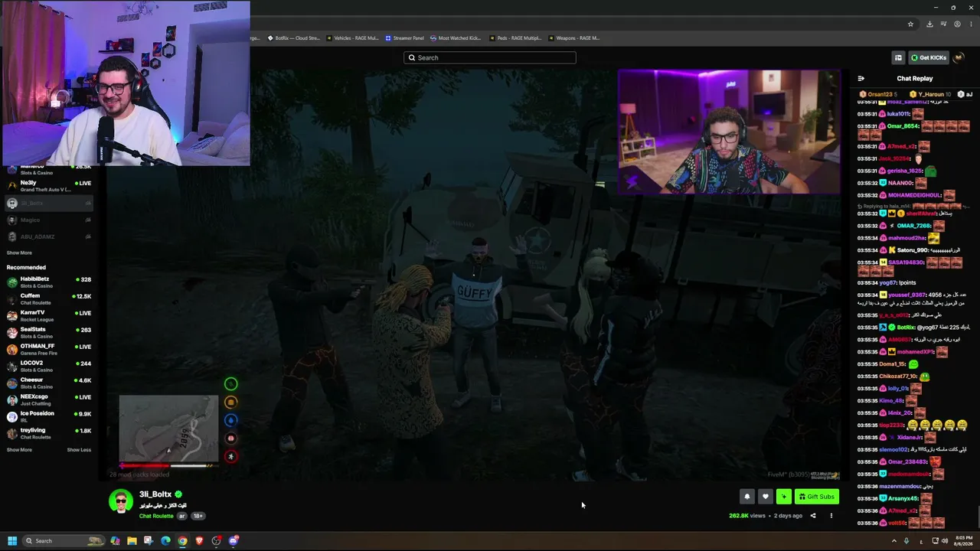Open Ne3ly channel in sidebar

pyautogui.click(x=49, y=186)
